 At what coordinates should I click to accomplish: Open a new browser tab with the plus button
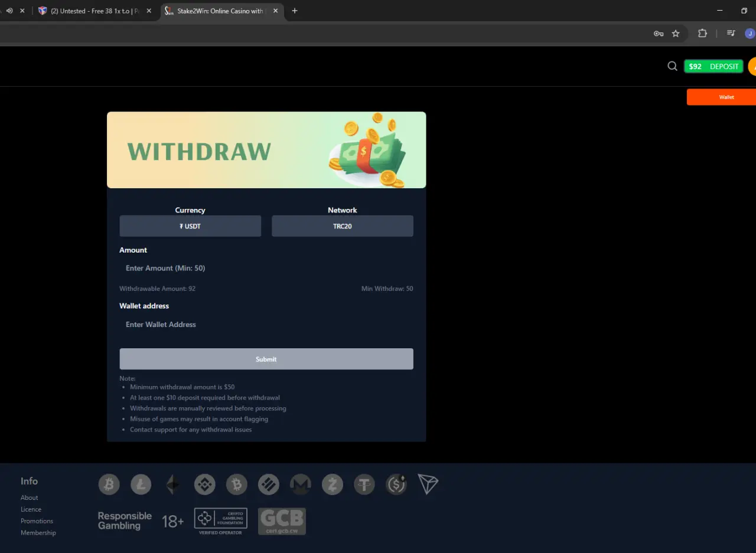point(295,11)
